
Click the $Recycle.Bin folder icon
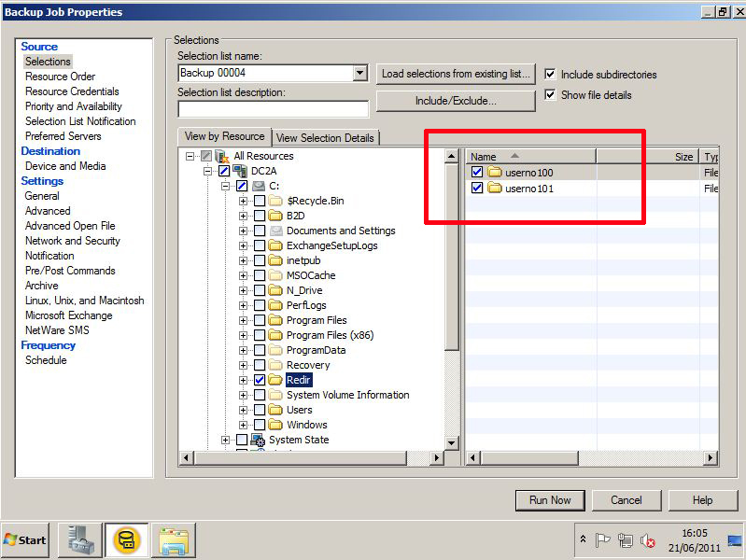tap(275, 201)
